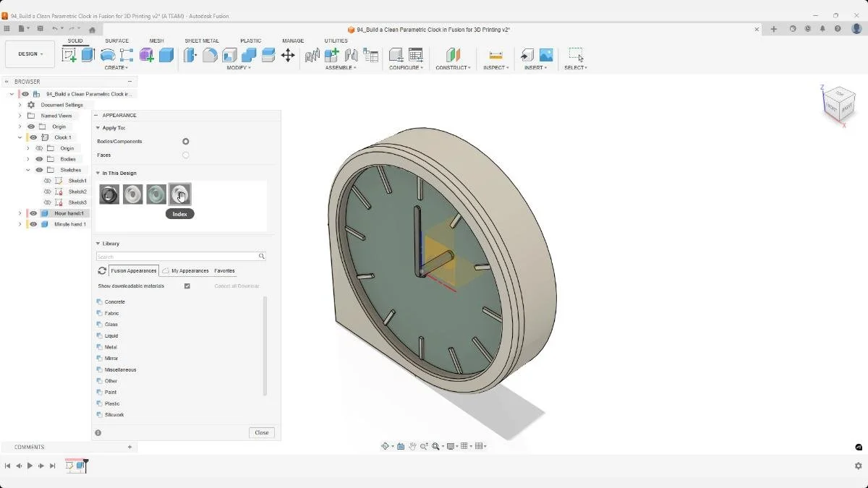Click the refresh icon next to Fusion Appearances
868x488 pixels.
tap(102, 270)
